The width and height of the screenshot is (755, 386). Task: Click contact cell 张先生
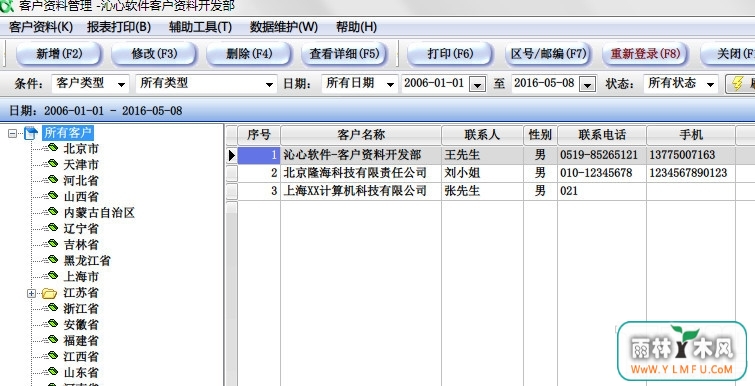click(x=482, y=191)
